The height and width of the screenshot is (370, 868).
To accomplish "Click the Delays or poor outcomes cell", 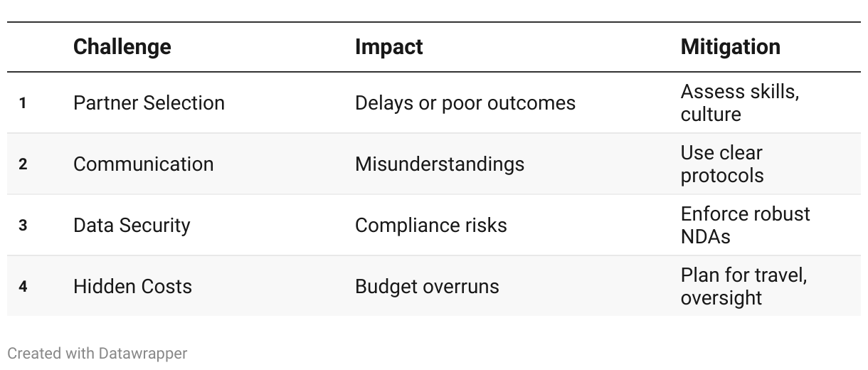I will [x=465, y=102].
